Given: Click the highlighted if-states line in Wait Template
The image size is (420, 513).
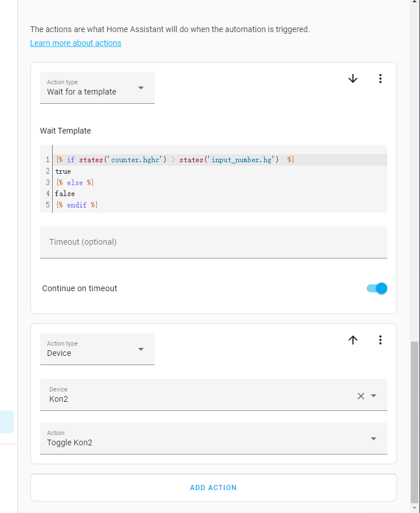Looking at the screenshot, I should (x=172, y=159).
